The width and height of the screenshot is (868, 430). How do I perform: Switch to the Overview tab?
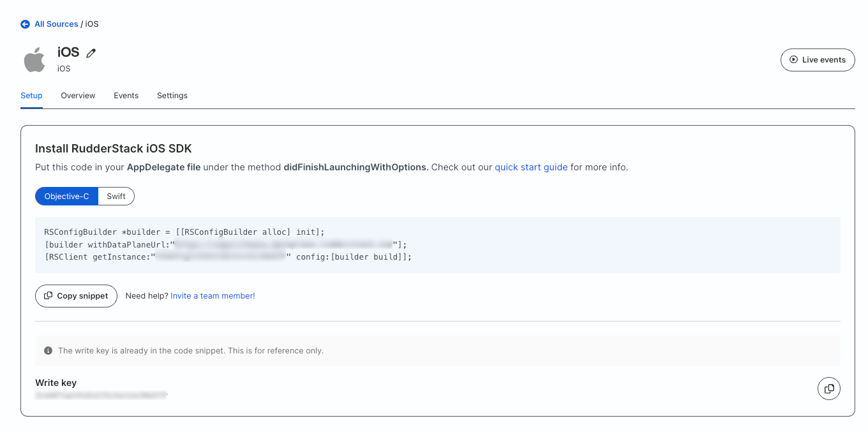pos(78,96)
